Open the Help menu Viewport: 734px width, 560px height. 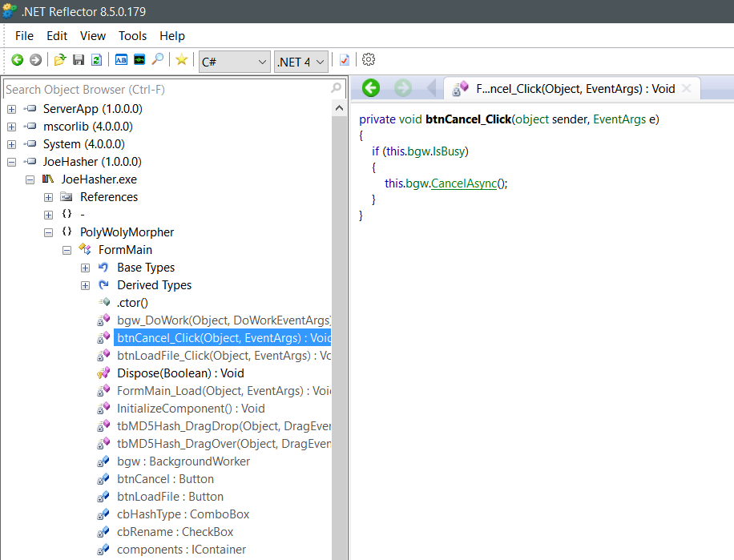point(172,36)
